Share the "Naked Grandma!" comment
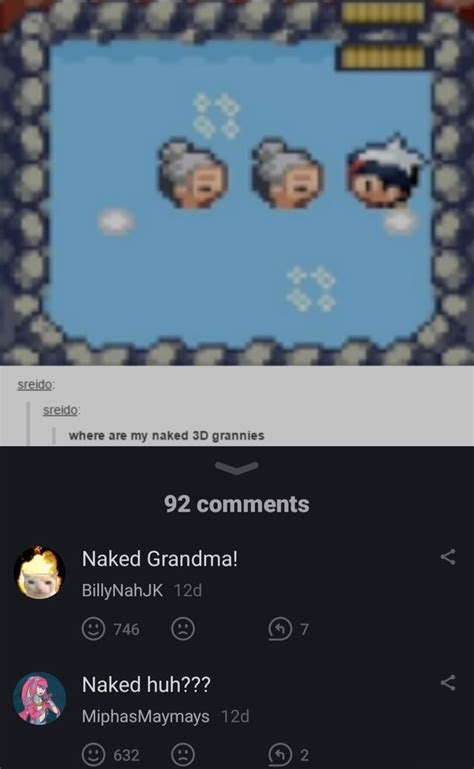The height and width of the screenshot is (769, 474). pyautogui.click(x=448, y=557)
